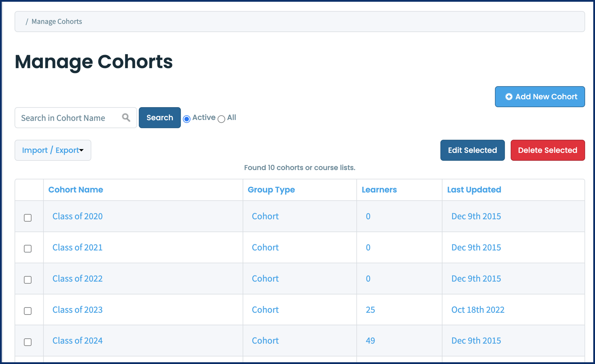Sort by the Last Updated column
The image size is (595, 364).
pyautogui.click(x=474, y=190)
